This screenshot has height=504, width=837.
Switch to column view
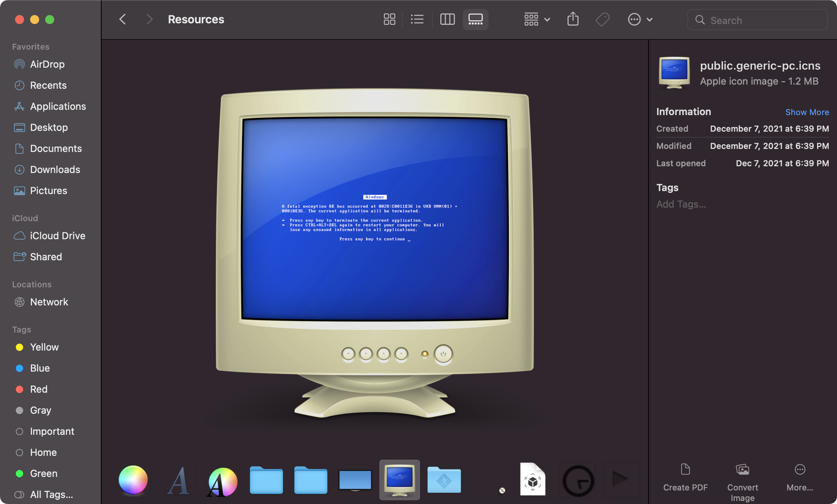(447, 19)
